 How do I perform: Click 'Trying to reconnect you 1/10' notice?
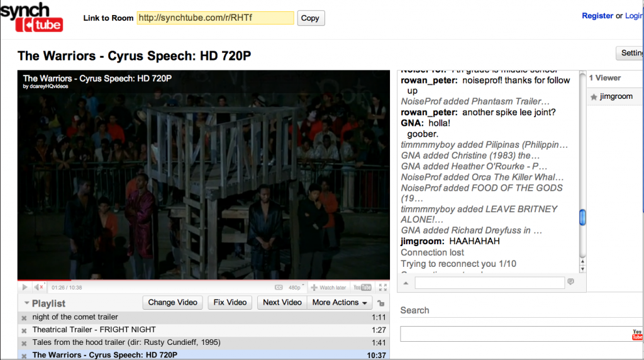pos(458,264)
